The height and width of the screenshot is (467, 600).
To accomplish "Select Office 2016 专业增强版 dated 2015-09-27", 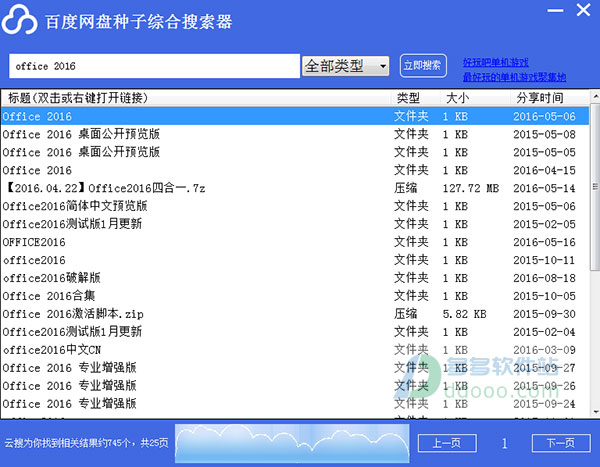I will pyautogui.click(x=295, y=368).
